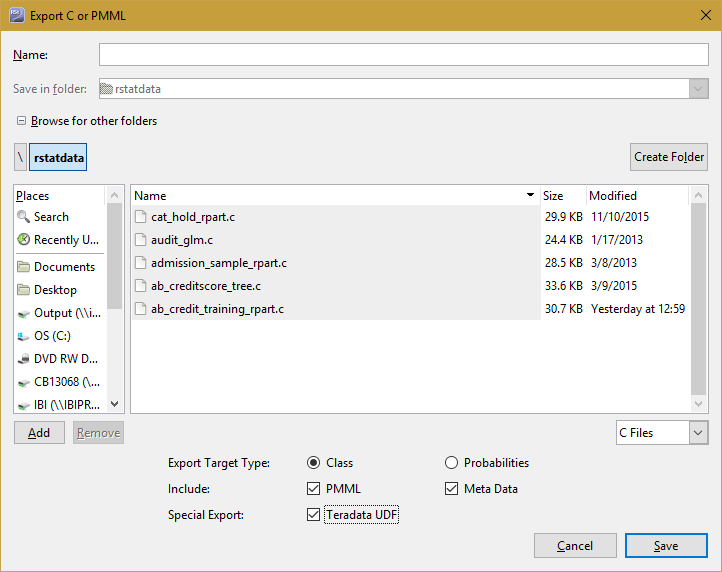The height and width of the screenshot is (572, 722).
Task: Open the C Files file type dropdown
Action: coord(698,433)
